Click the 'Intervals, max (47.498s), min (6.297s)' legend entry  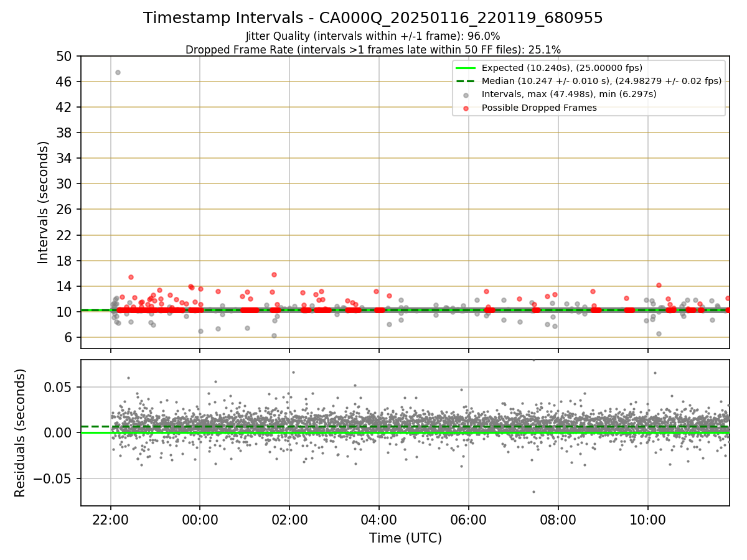(569, 94)
